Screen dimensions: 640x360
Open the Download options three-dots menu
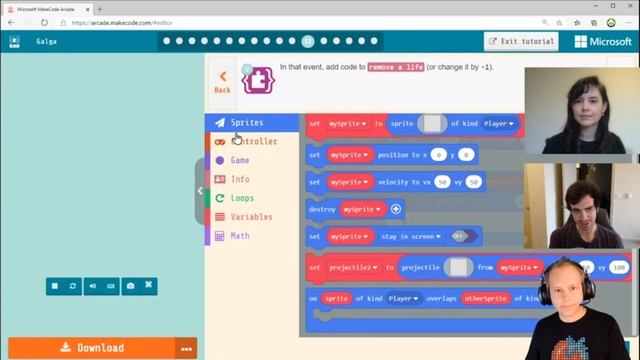coord(186,349)
